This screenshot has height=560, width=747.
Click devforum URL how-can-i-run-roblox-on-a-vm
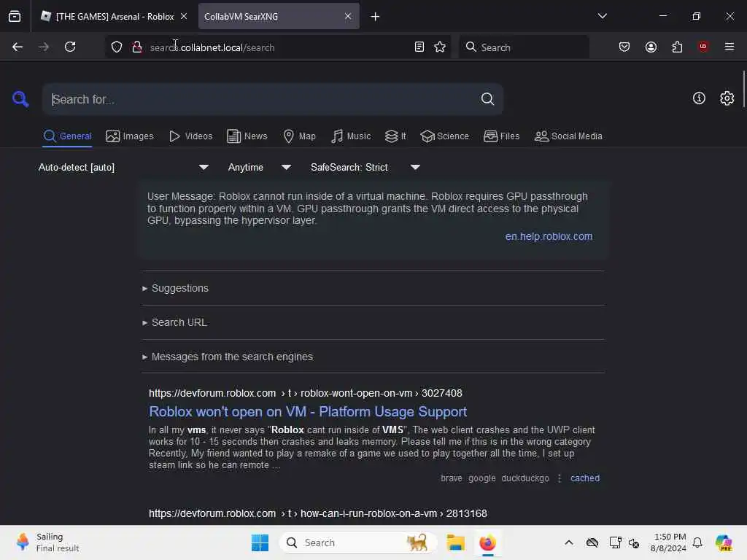pyautogui.click(x=318, y=513)
